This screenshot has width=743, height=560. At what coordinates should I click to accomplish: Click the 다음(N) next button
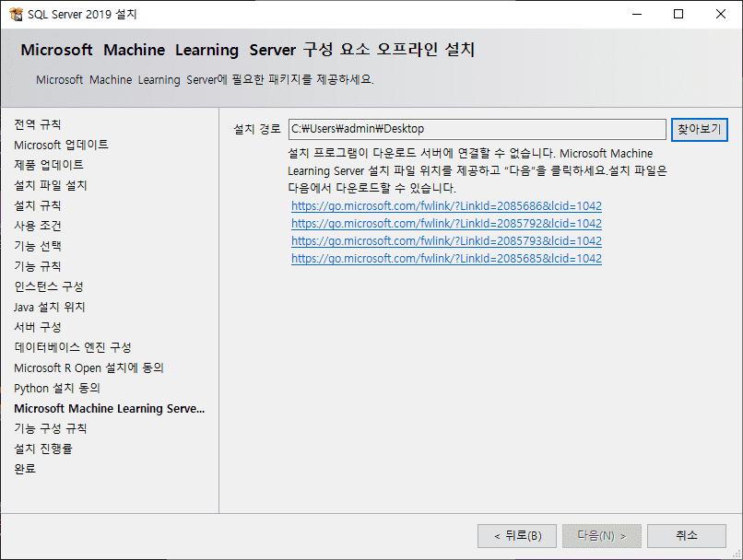click(601, 536)
